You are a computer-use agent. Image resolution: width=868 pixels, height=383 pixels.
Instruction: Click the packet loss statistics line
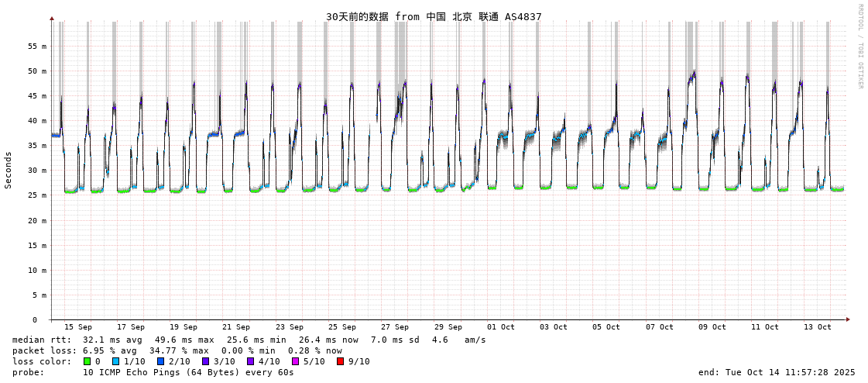tap(177, 350)
